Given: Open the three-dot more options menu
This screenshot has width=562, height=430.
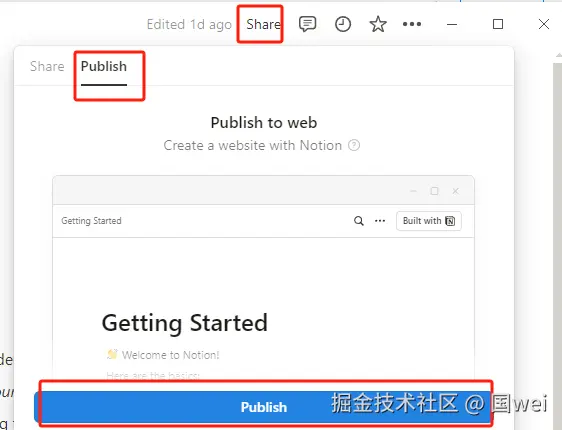Looking at the screenshot, I should (412, 24).
